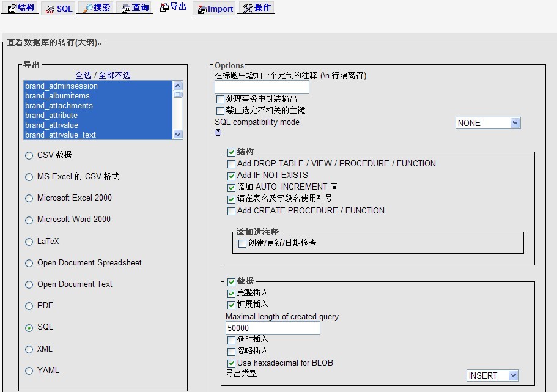Select Open Document Text format
The image size is (557, 392).
coord(29,284)
